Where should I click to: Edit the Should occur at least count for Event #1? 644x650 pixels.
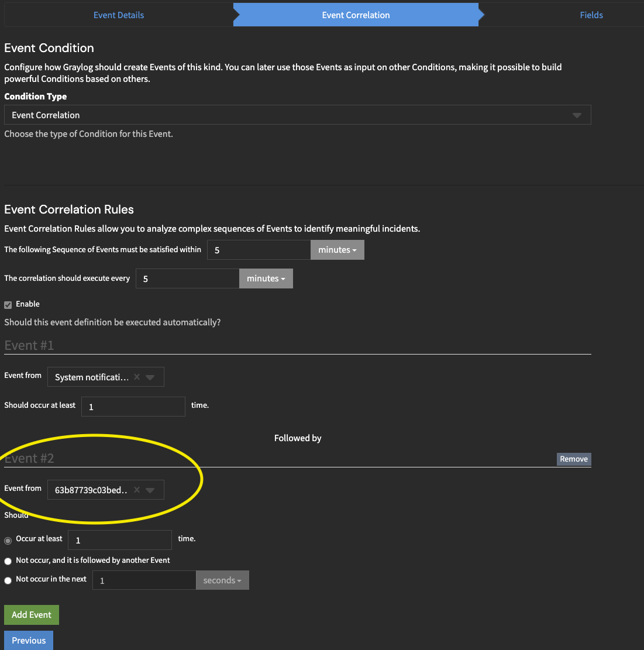tap(133, 406)
